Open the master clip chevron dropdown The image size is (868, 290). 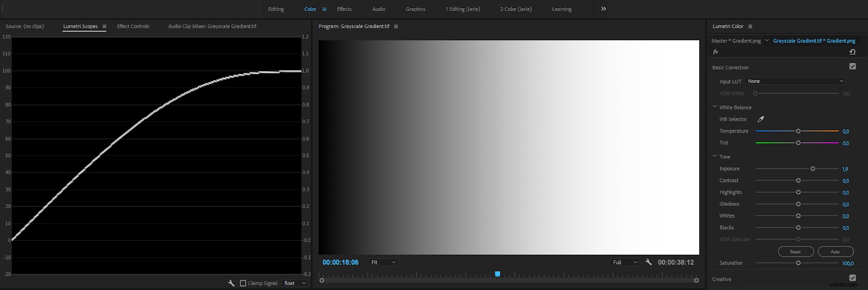pos(767,41)
